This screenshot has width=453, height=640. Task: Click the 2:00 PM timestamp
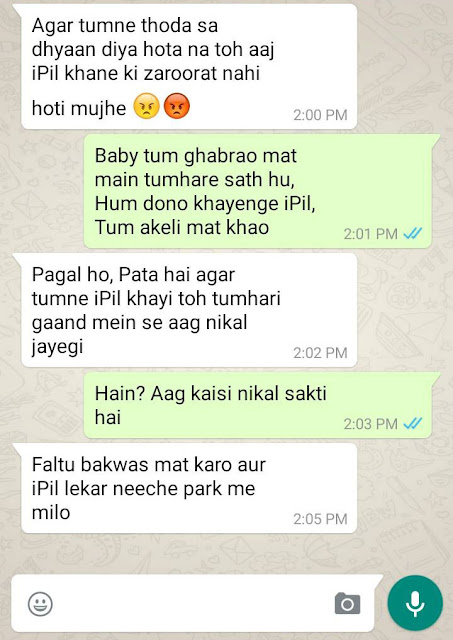[x=320, y=115]
